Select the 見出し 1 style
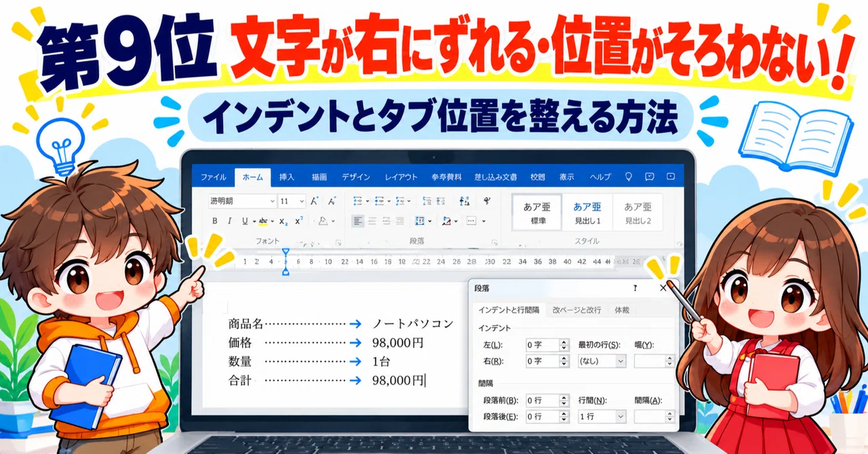868x454 pixels. coord(587,212)
